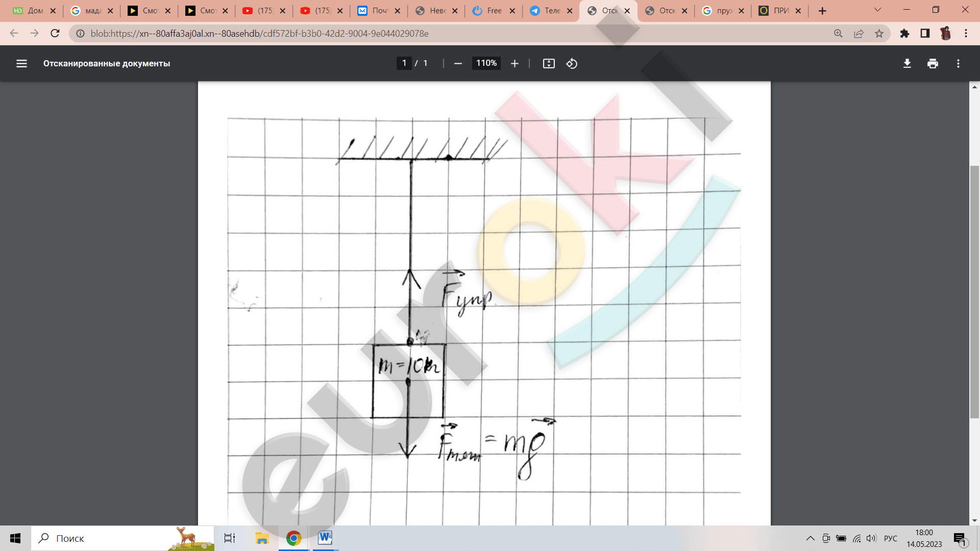
Task: Zoom out with the minus button
Action: point(458,63)
